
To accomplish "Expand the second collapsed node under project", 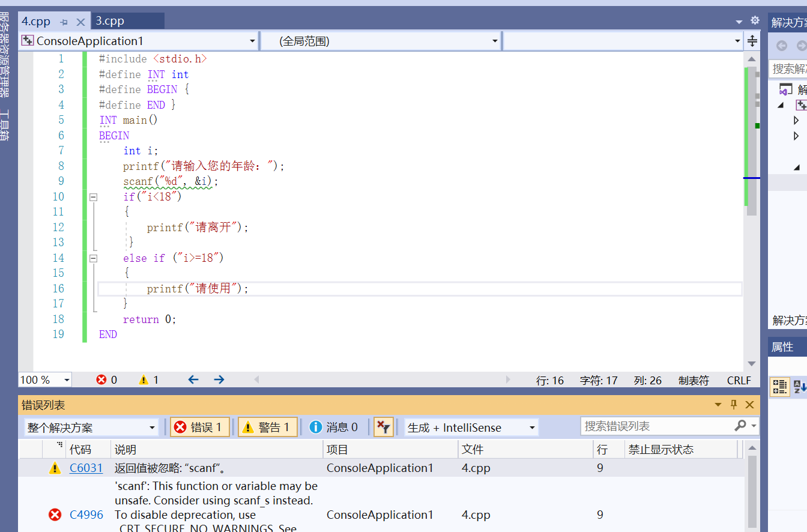I will pos(796,136).
